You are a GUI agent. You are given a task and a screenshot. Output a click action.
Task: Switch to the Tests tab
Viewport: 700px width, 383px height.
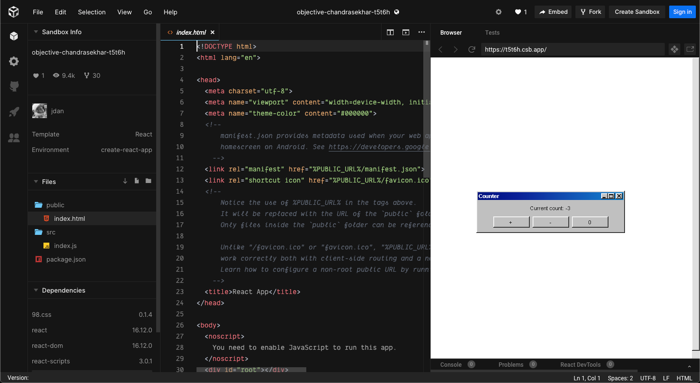[492, 33]
